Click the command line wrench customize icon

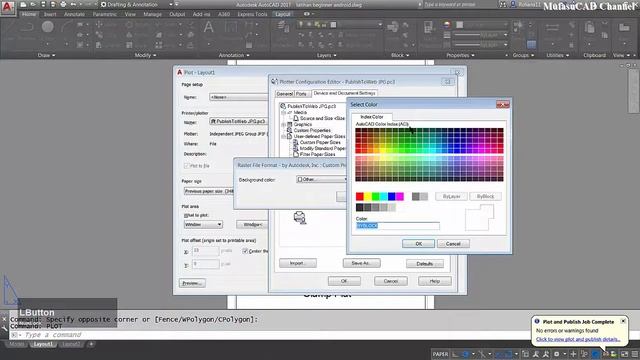tap(4, 328)
